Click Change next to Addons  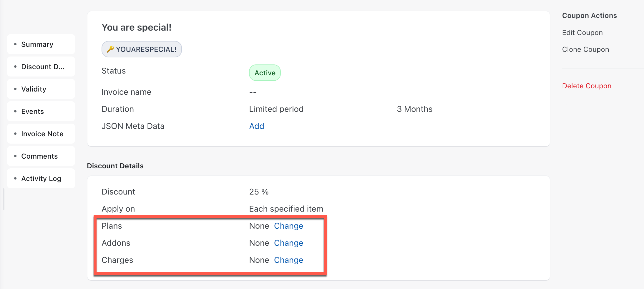click(x=288, y=243)
